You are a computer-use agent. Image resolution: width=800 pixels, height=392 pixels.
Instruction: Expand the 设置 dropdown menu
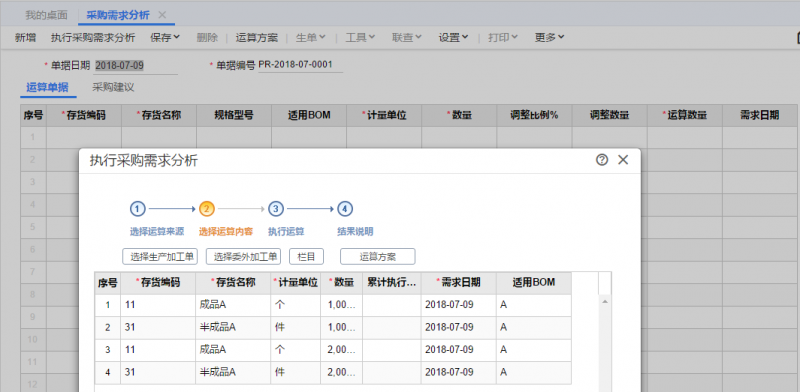[454, 37]
